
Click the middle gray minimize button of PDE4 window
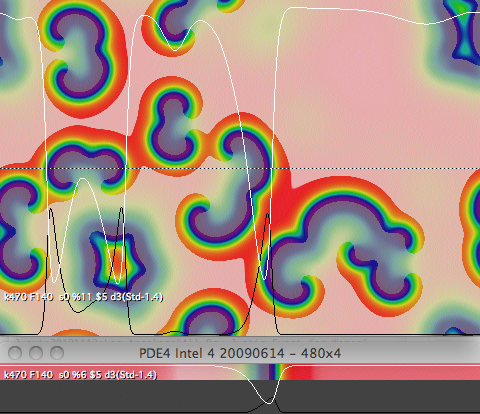point(36,353)
